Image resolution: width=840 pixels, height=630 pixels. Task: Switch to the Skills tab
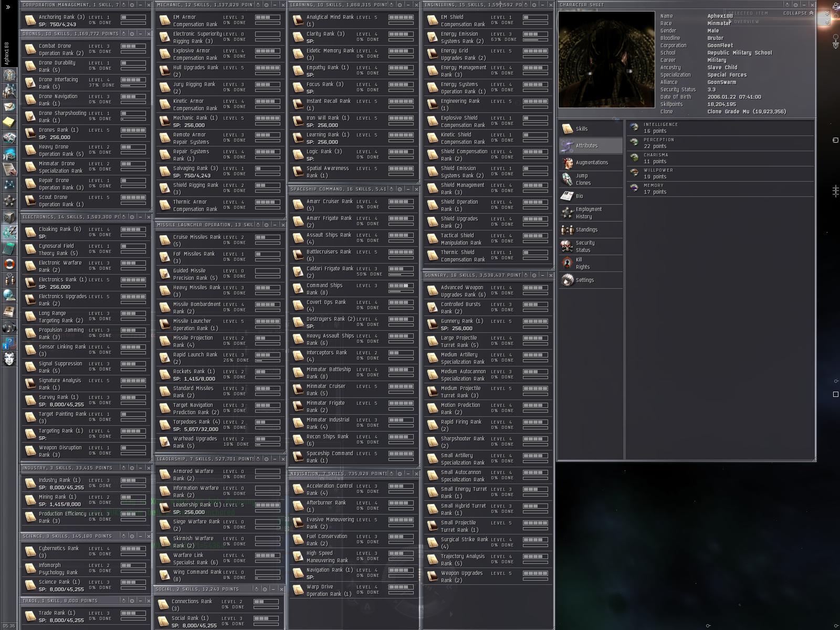click(582, 129)
